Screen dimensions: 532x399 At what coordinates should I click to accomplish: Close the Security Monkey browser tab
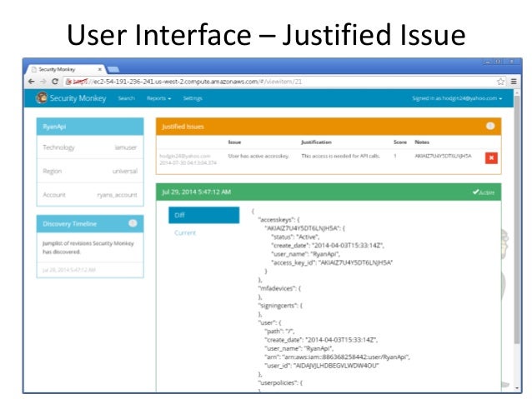click(x=100, y=69)
